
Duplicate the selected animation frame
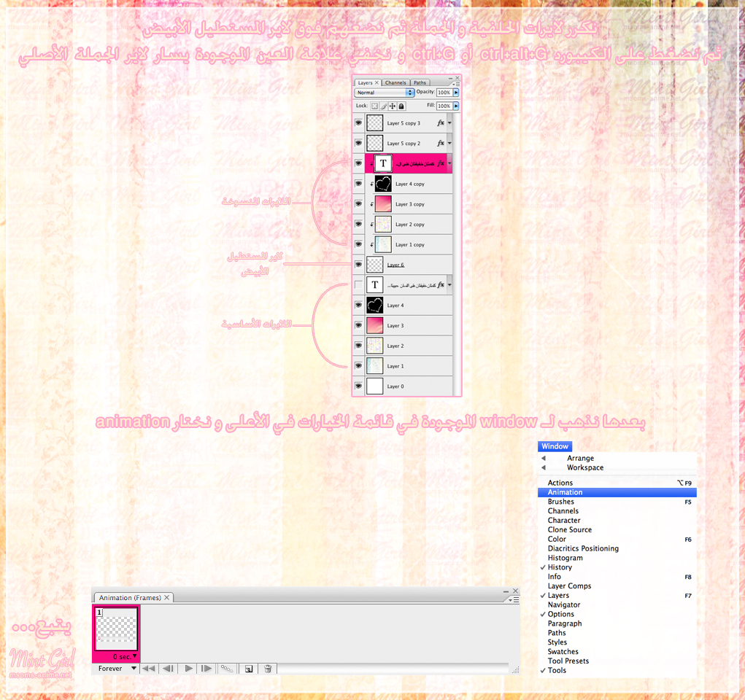249,669
